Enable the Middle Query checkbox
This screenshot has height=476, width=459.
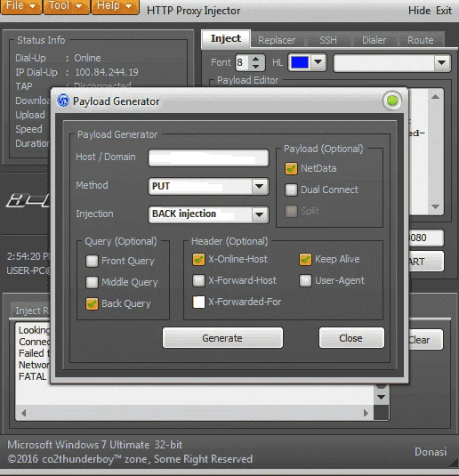(92, 282)
